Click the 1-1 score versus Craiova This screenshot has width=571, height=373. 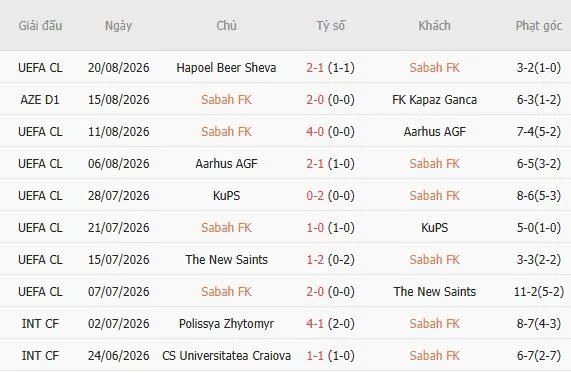[x=315, y=356]
